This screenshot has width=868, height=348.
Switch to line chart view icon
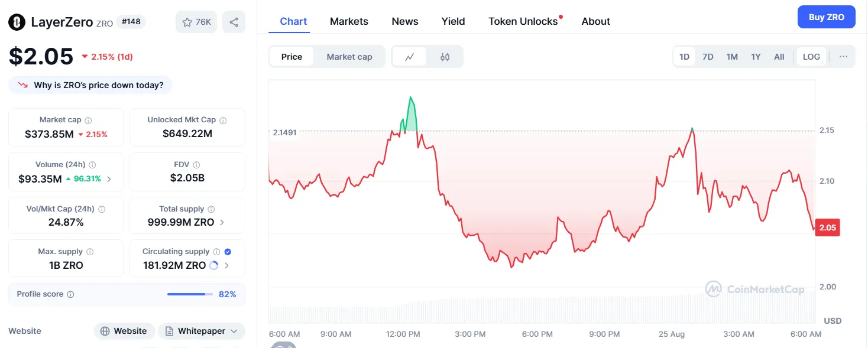coord(409,57)
